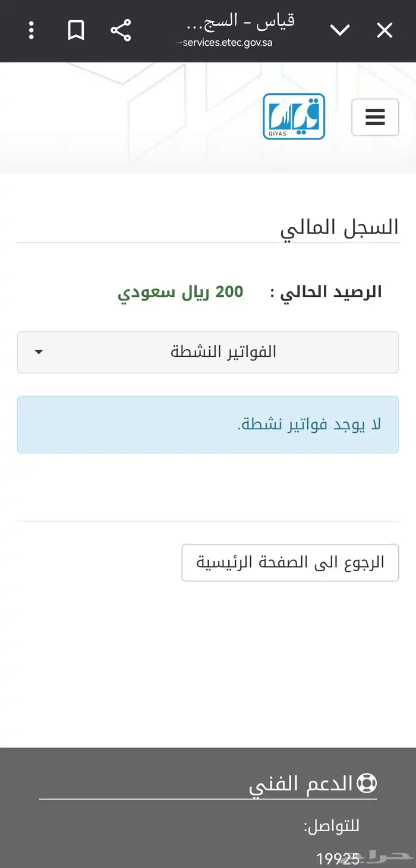The image size is (416, 868).
Task: Tap the page title قياس in header
Action: (x=240, y=21)
